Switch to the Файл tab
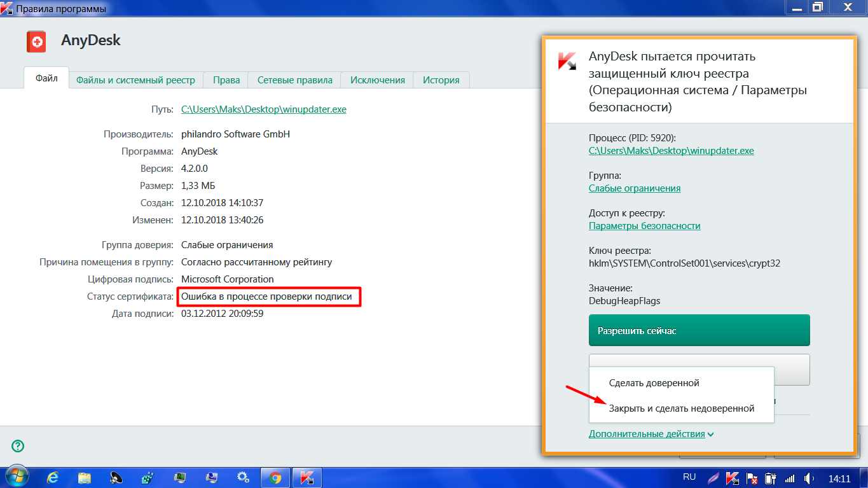Viewport: 868px width, 488px height. (46, 79)
